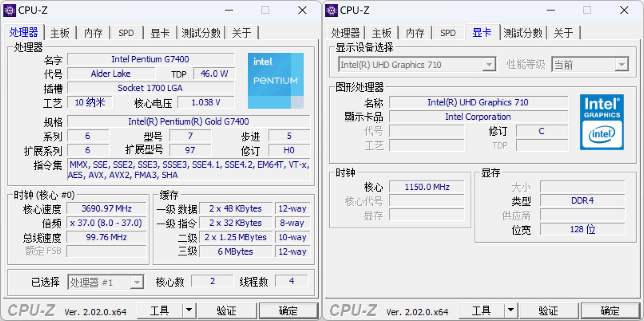Viewport: 644px width, 321px height.
Task: Click the core voltage value 1.038 V
Action: pos(206,102)
